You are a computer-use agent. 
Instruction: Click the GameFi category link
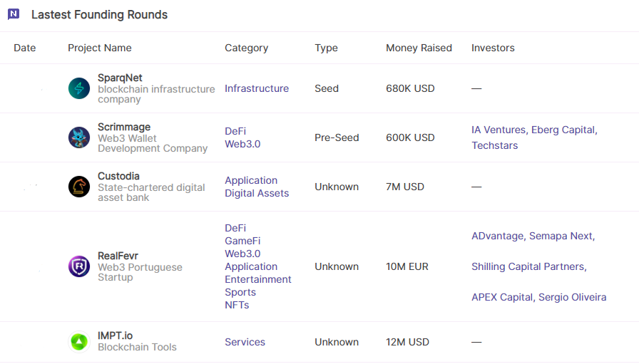click(242, 241)
